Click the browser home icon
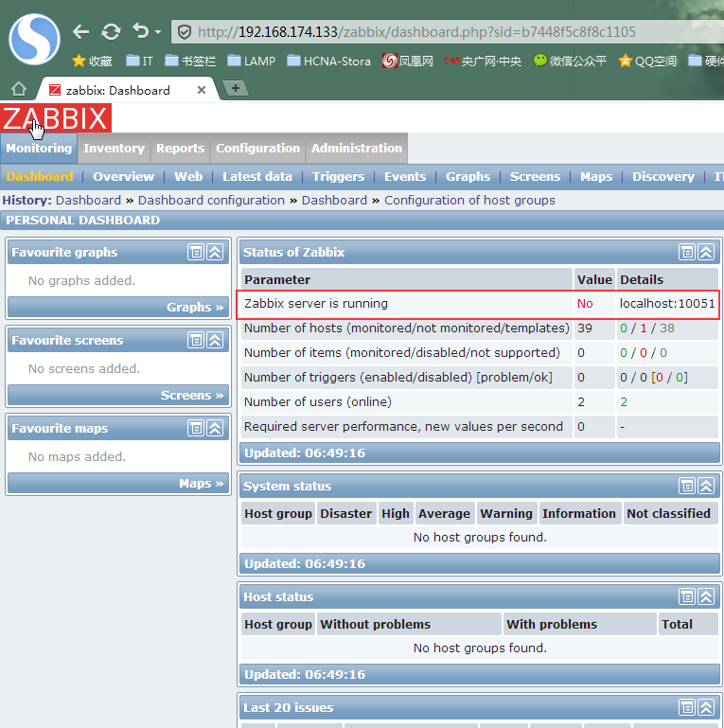 pyautogui.click(x=19, y=88)
